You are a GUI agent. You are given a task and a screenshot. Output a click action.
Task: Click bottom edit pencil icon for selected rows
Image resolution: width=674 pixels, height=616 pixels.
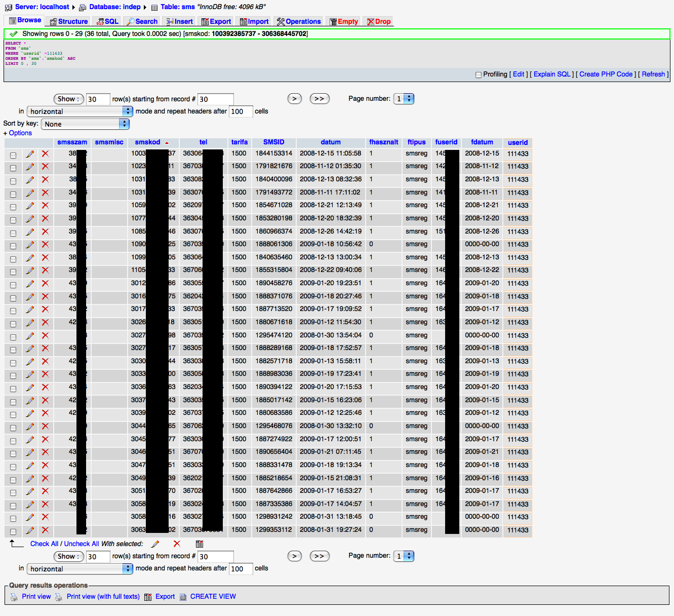point(155,544)
